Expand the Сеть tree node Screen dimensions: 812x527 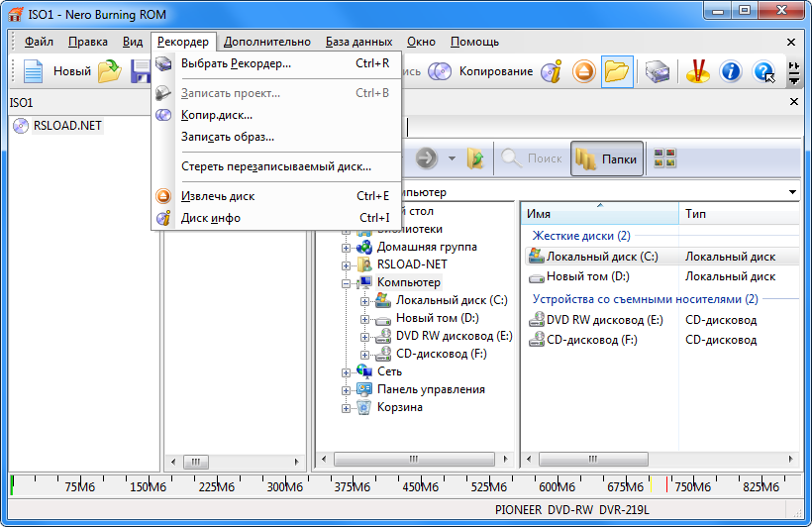346,372
